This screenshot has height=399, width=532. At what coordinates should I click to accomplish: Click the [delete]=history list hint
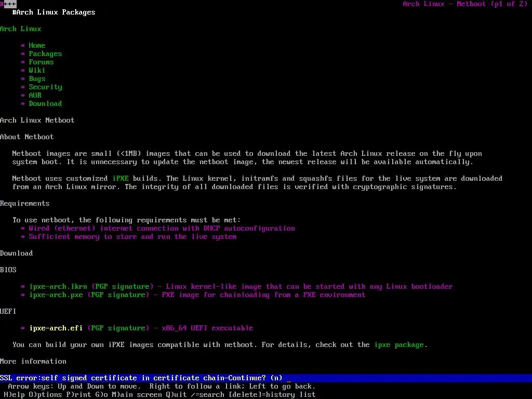(272, 395)
